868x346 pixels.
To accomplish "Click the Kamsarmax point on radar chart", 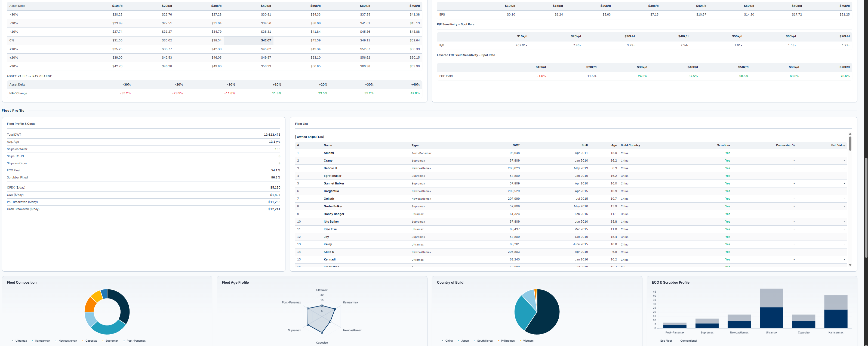I will 335,309.
